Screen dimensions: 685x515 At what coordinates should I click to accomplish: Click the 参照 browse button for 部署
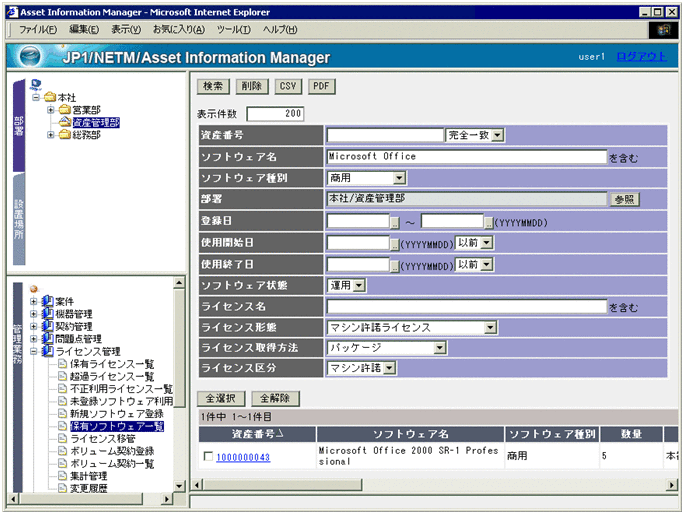(624, 199)
